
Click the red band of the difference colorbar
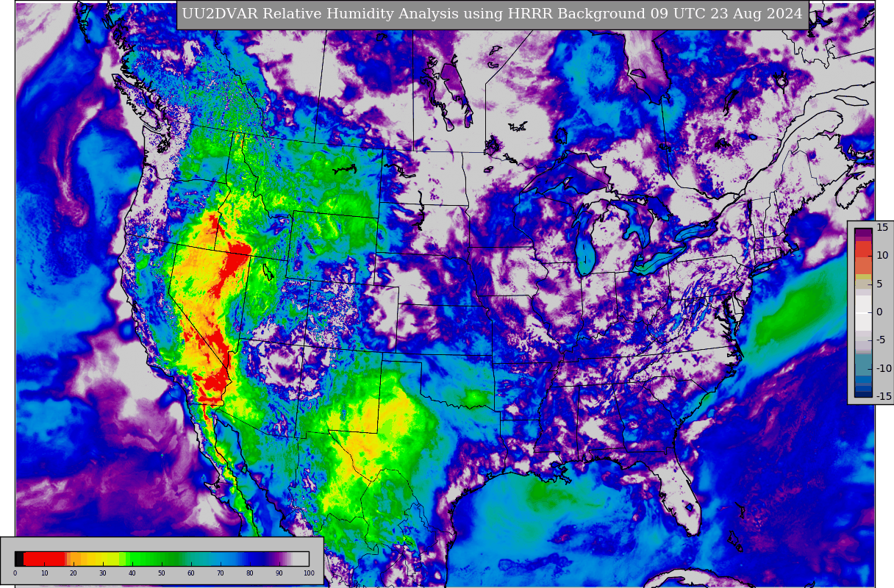(x=863, y=249)
